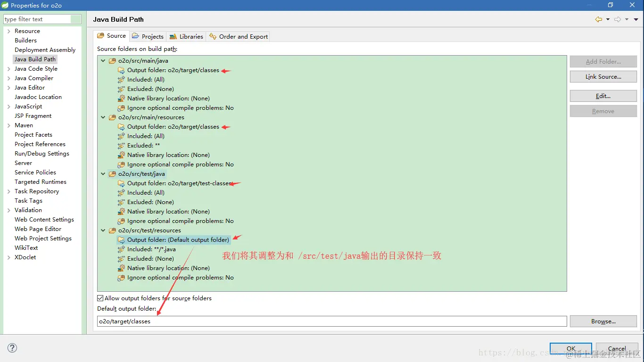This screenshot has width=644, height=362.
Task: Click Included icon beside **/*.java
Action: click(x=121, y=249)
